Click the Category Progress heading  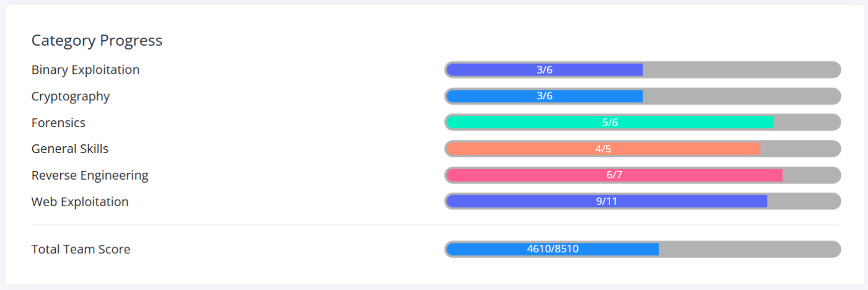click(x=97, y=41)
